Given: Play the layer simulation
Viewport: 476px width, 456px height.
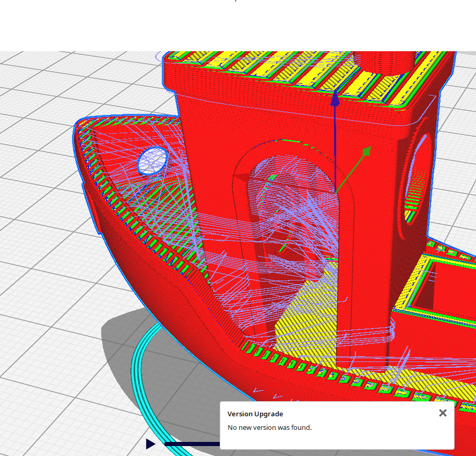Looking at the screenshot, I should tap(150, 444).
